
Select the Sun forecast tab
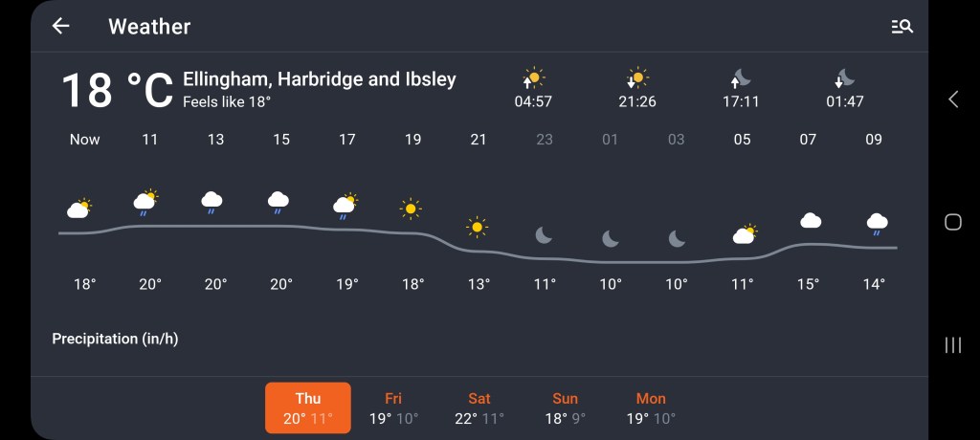click(566, 408)
